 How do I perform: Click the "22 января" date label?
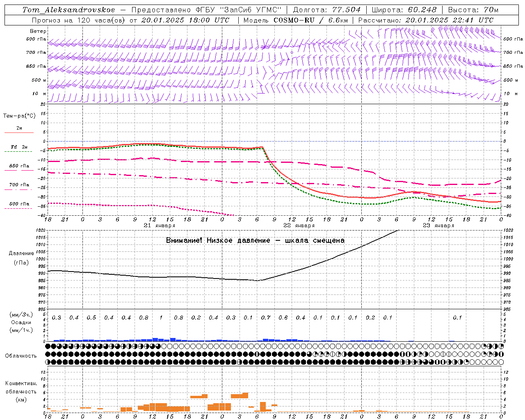(299, 226)
